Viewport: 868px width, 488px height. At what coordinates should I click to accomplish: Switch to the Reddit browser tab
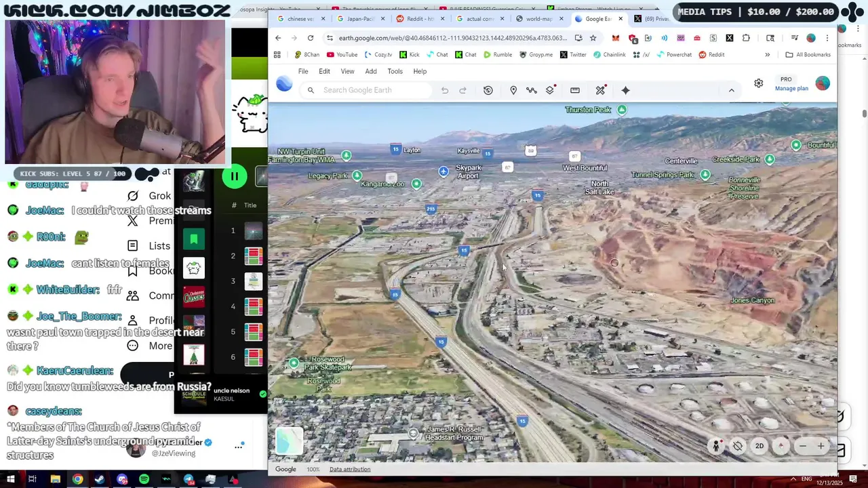click(x=420, y=19)
